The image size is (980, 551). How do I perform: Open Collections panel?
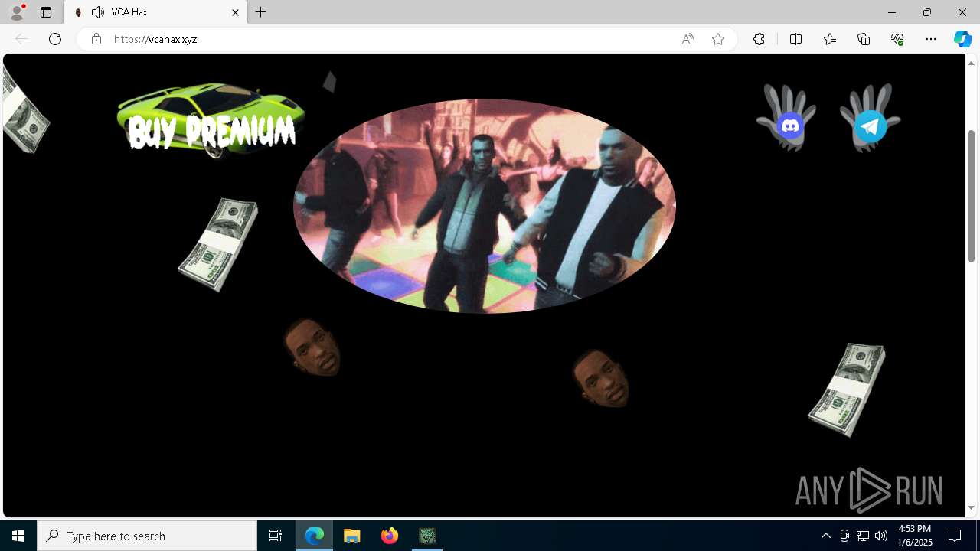864,39
